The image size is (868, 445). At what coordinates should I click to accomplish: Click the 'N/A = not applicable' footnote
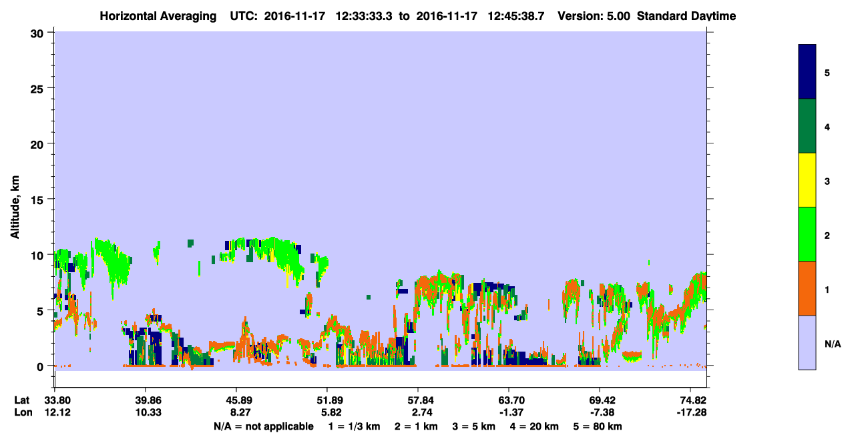click(x=263, y=426)
